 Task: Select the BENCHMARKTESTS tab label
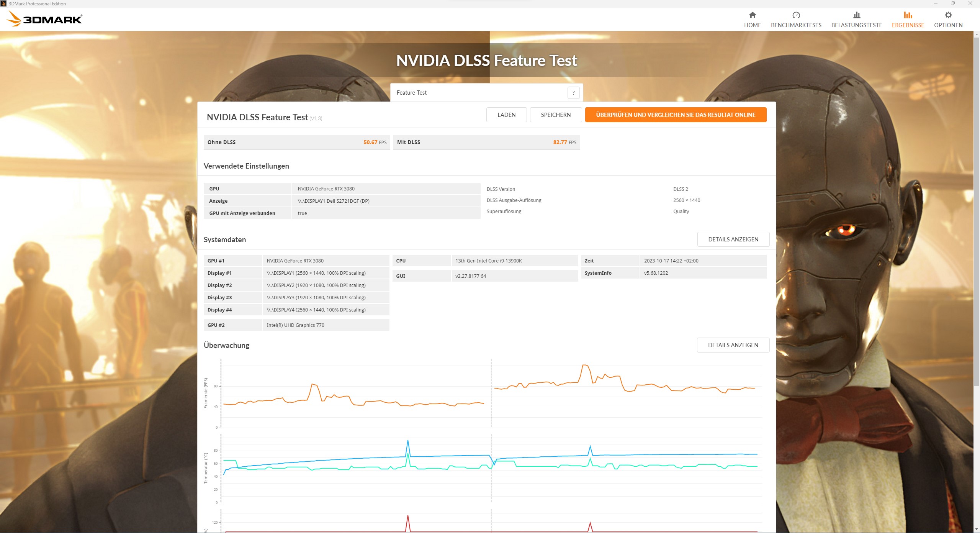tap(796, 25)
